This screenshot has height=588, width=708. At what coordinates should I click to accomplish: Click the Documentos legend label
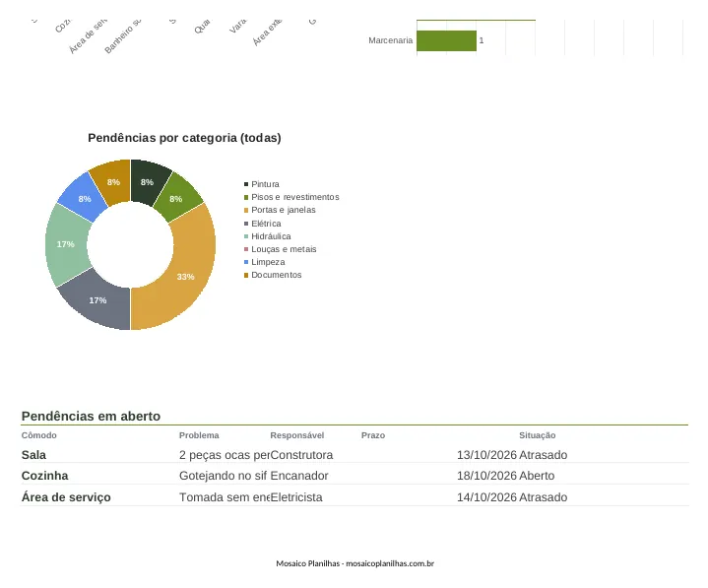point(277,275)
